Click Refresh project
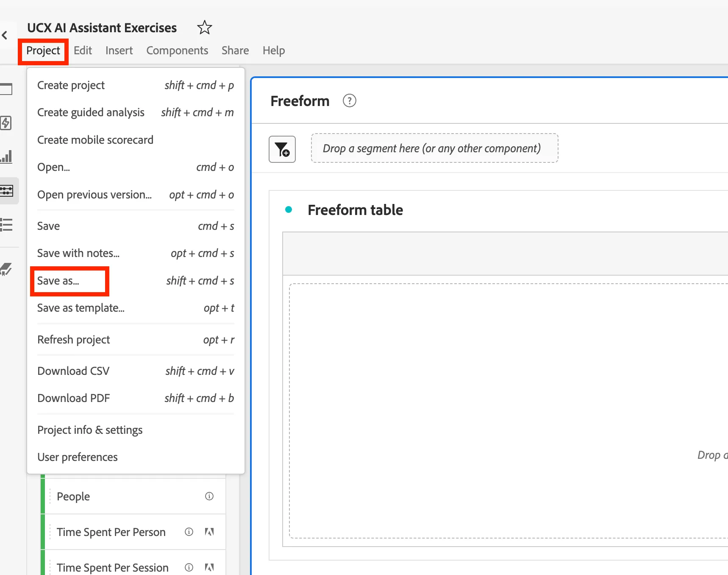The height and width of the screenshot is (575, 728). 136,340
